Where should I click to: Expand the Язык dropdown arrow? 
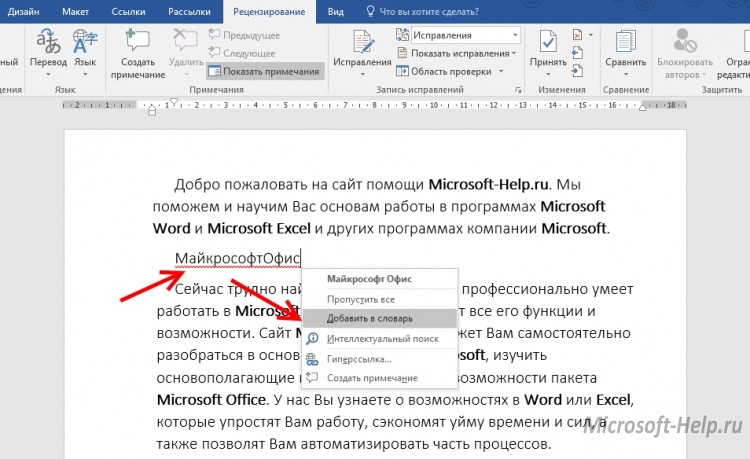pos(85,74)
